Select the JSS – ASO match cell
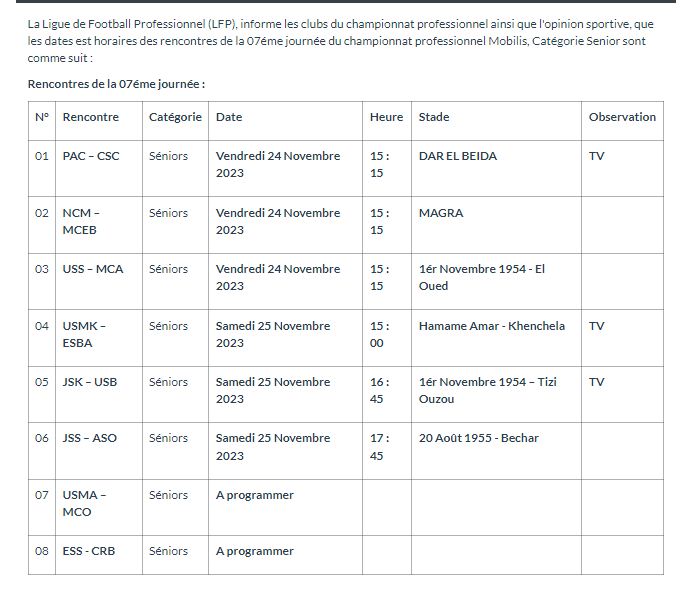The width and height of the screenshot is (696, 596). coord(89,438)
